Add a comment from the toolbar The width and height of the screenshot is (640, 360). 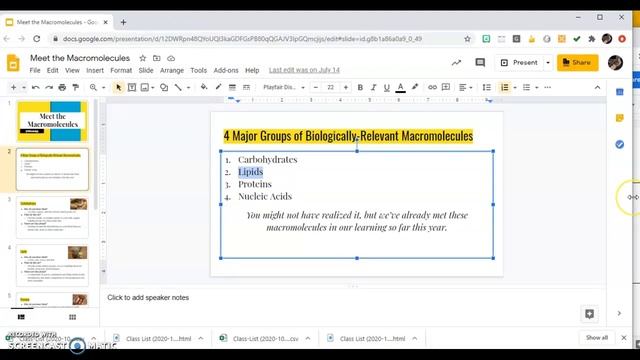click(x=446, y=87)
